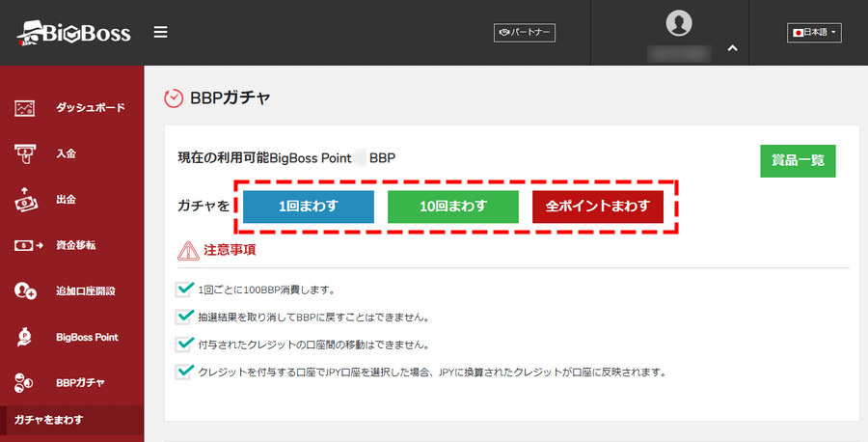Image resolution: width=868 pixels, height=442 pixels.
Task: Click the deposit (入金) sidebar icon
Action: [25, 154]
